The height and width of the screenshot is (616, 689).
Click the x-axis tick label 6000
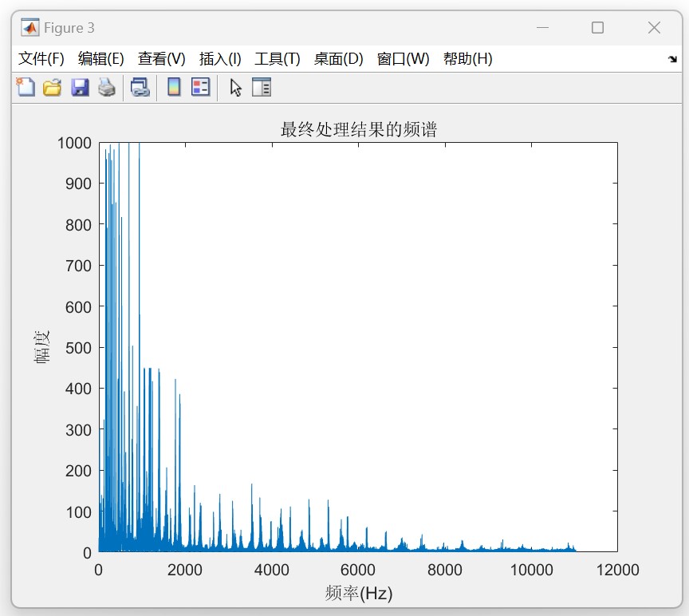pyautogui.click(x=358, y=570)
